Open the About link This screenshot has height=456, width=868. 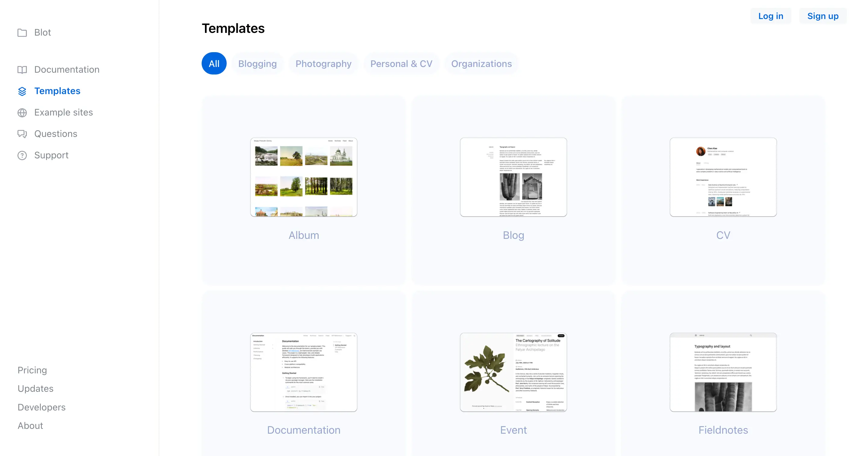[x=30, y=426]
